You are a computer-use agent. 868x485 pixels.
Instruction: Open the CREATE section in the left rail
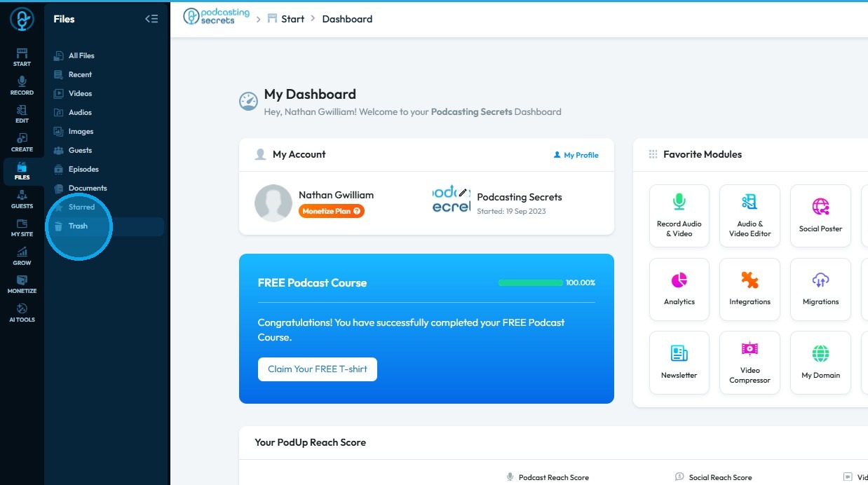pyautogui.click(x=22, y=143)
